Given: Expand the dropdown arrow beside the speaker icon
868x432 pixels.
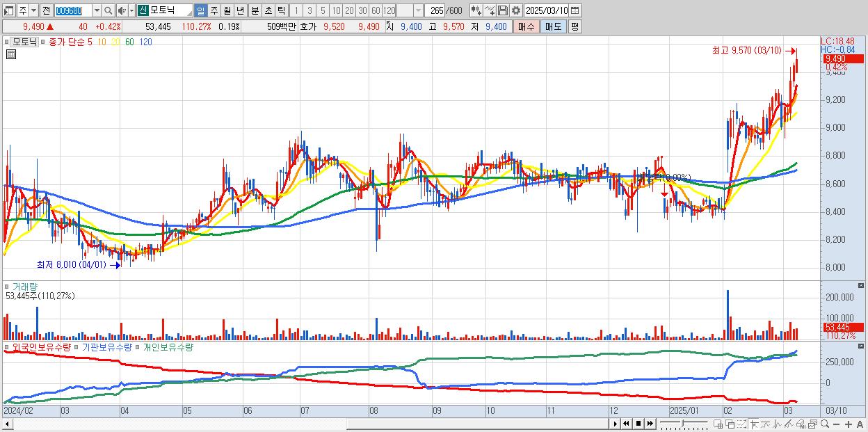Looking at the screenshot, I should tap(131, 10).
